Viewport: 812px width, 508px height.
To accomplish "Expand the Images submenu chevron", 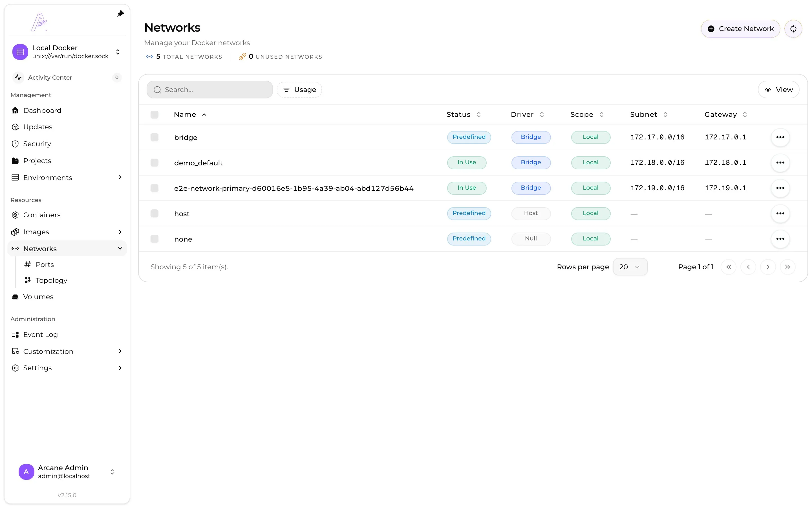I will click(120, 232).
